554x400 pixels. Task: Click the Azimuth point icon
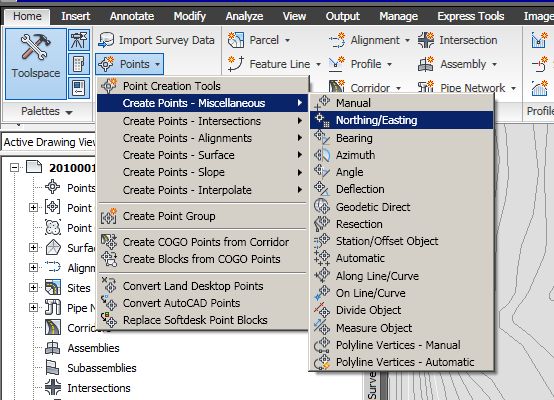322,155
